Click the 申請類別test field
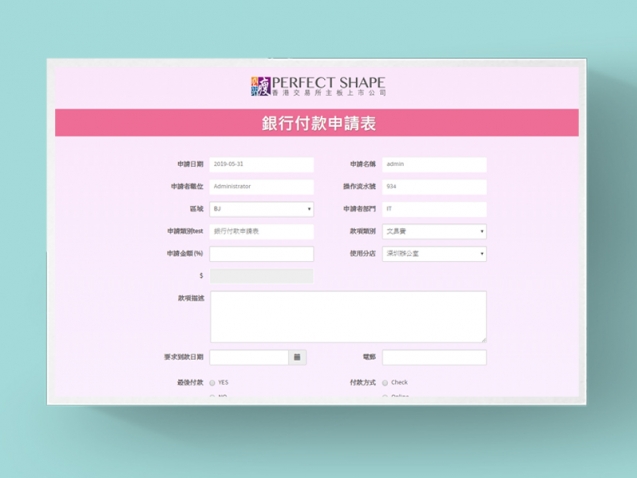The image size is (637, 478). pyautogui.click(x=261, y=231)
